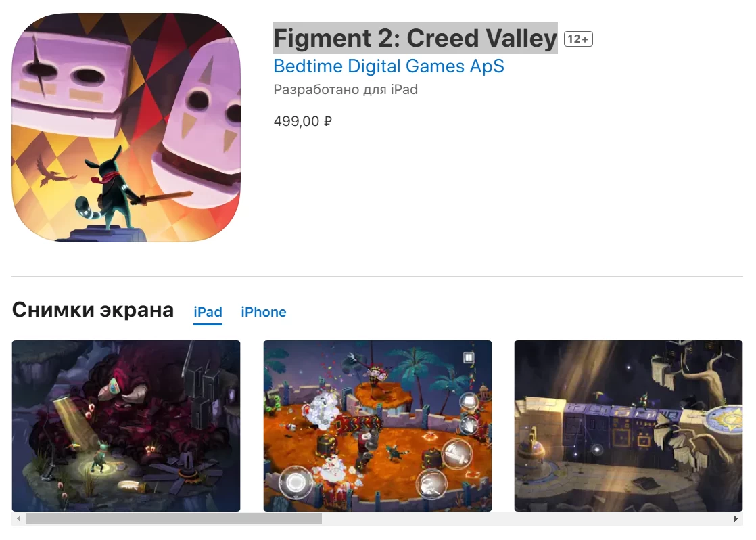Tap the sword attack button in arena screenshot
Screen dimensions: 756x540
pos(457,454)
